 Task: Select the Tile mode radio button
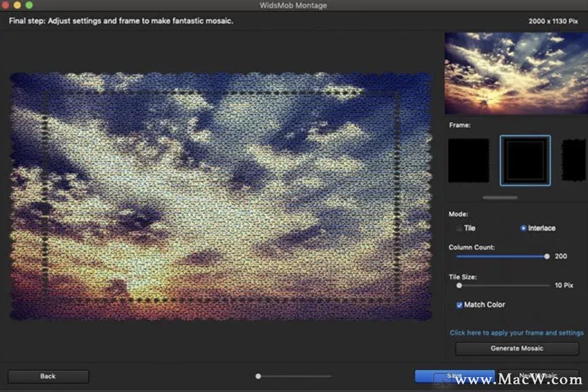click(459, 228)
